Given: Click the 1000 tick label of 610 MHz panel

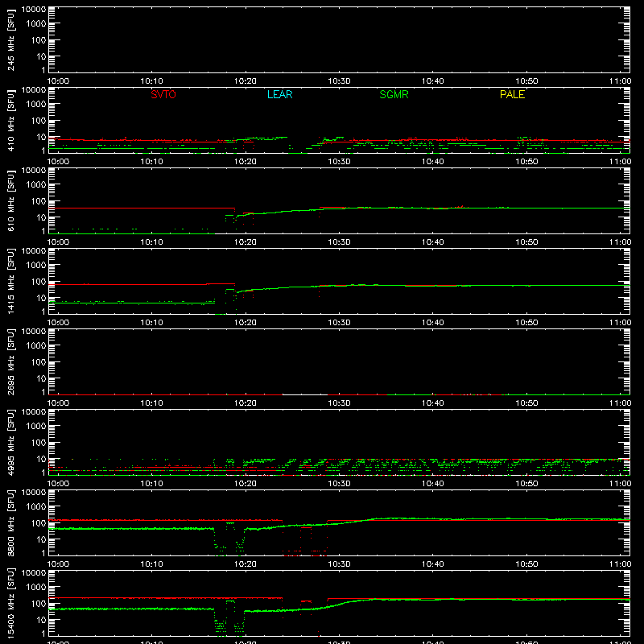Looking at the screenshot, I should [x=36, y=185].
